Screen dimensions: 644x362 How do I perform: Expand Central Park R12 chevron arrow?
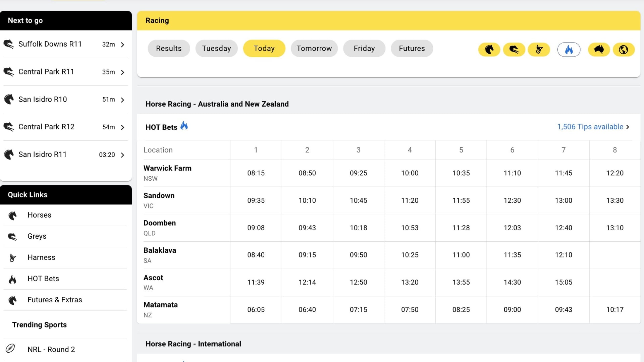pos(122,127)
